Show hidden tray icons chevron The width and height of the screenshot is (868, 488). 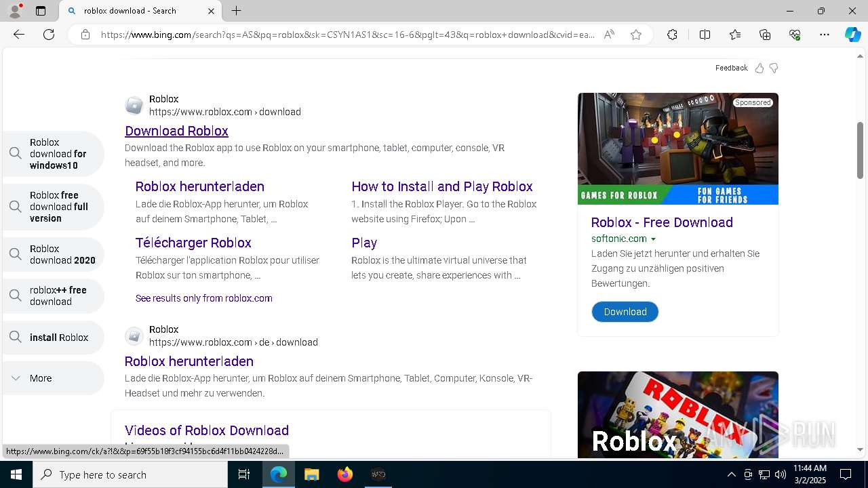[x=731, y=474]
